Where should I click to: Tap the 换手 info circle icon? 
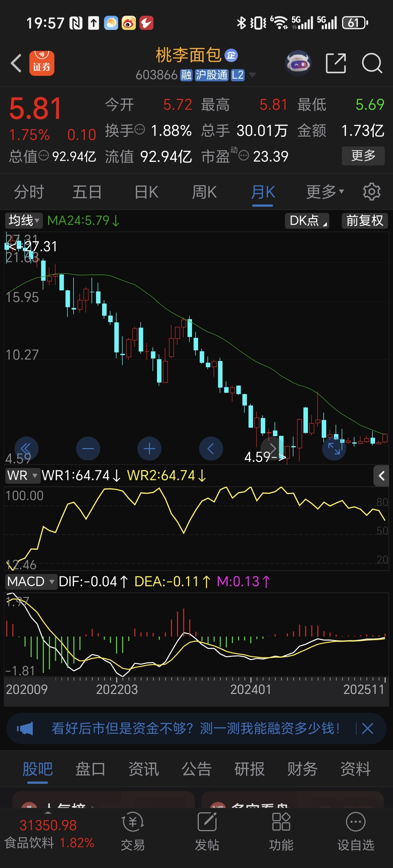pyautogui.click(x=140, y=129)
